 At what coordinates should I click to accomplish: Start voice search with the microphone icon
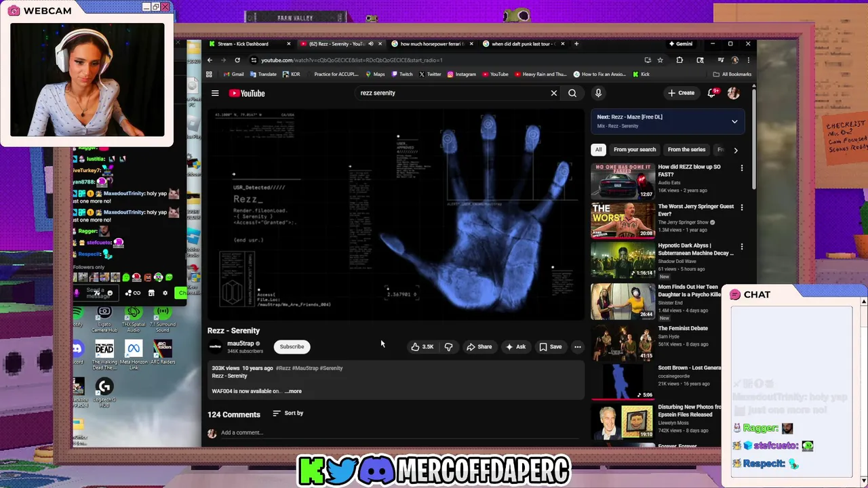(598, 93)
